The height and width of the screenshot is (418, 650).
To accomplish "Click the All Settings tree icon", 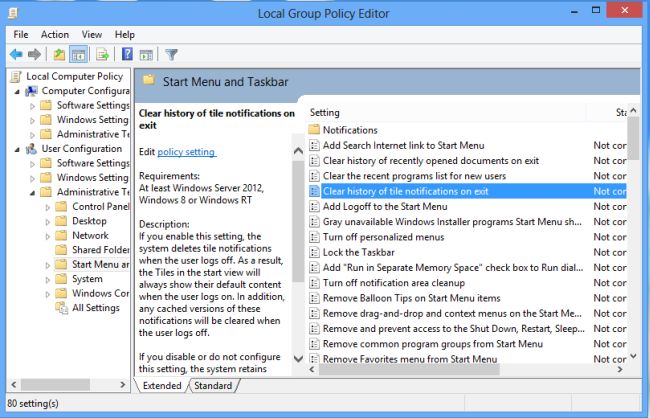I will (x=61, y=308).
